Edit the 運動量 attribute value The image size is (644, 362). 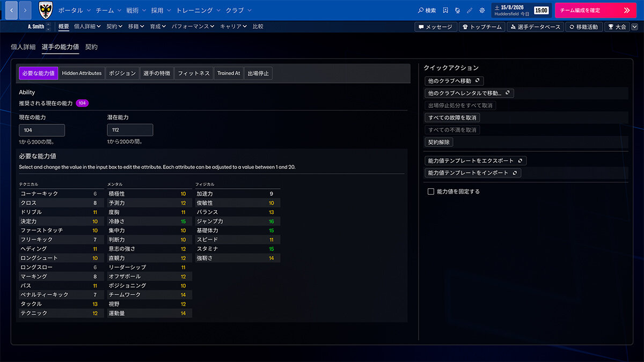[x=183, y=313]
